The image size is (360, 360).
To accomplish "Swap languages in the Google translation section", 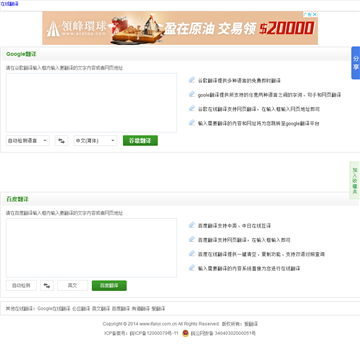I will click(61, 141).
